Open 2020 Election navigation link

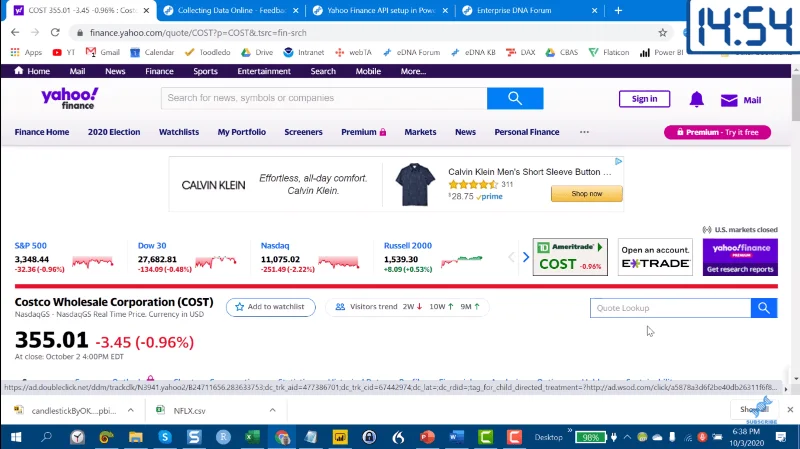click(x=114, y=132)
